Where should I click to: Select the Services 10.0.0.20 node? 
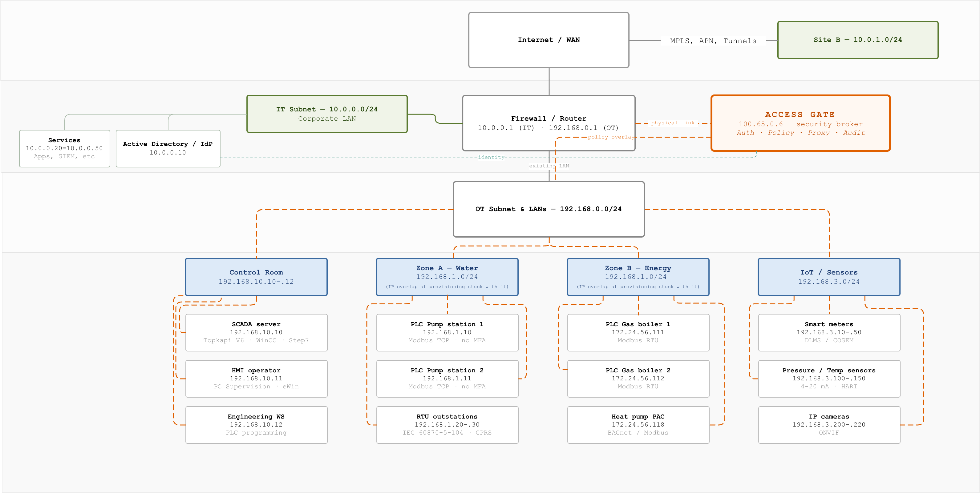65,148
